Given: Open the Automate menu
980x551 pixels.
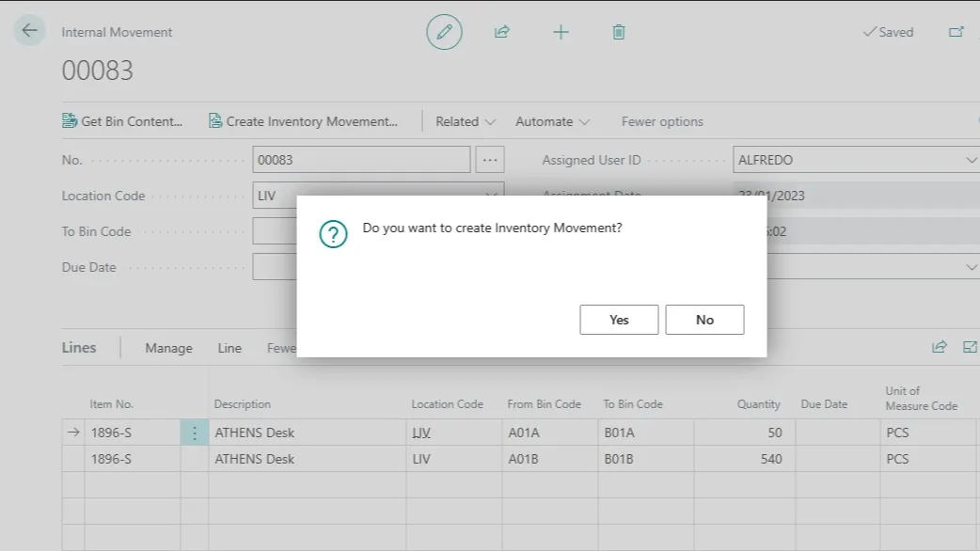Looking at the screenshot, I should 552,121.
